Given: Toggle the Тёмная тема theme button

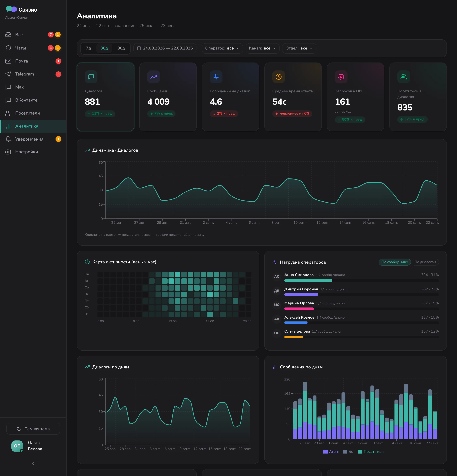Looking at the screenshot, I should [33, 429].
